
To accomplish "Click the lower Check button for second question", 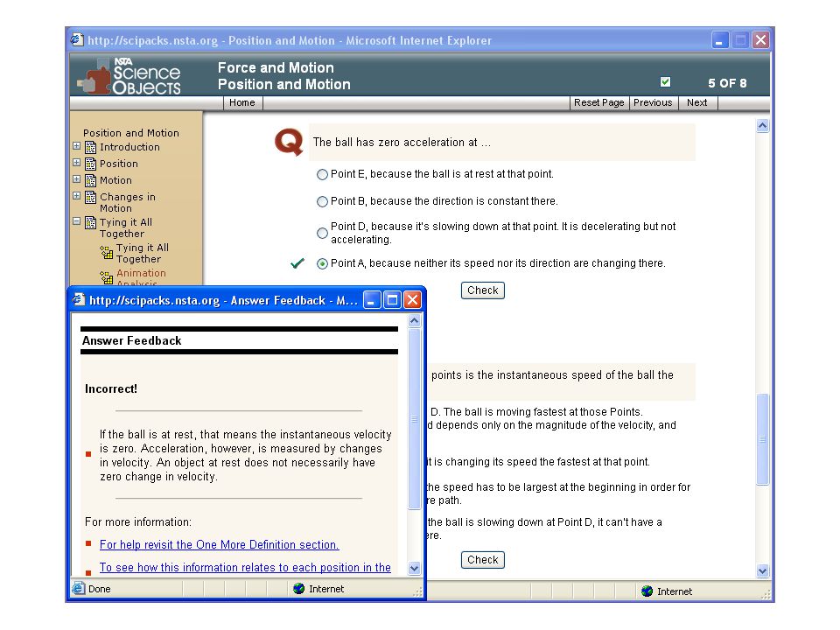I will click(x=483, y=560).
